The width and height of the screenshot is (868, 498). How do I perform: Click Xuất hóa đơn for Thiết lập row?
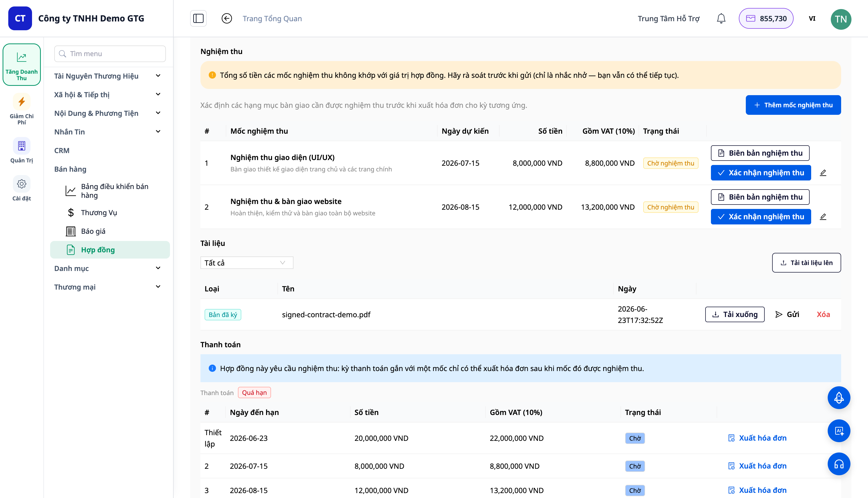[757, 438]
